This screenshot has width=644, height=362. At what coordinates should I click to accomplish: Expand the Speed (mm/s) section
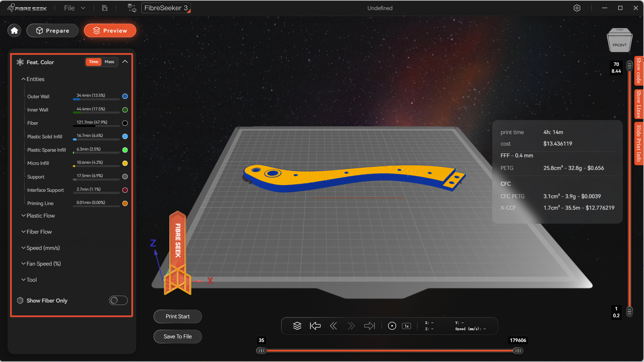41,248
